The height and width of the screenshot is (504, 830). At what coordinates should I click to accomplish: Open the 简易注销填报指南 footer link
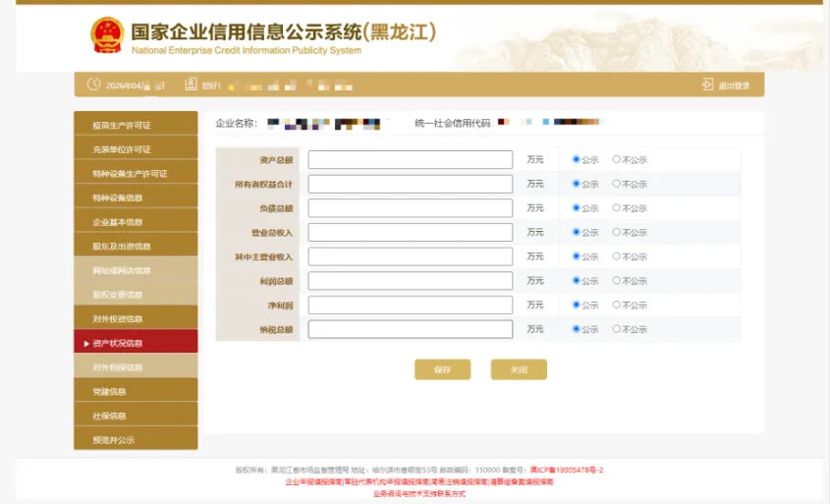click(459, 481)
